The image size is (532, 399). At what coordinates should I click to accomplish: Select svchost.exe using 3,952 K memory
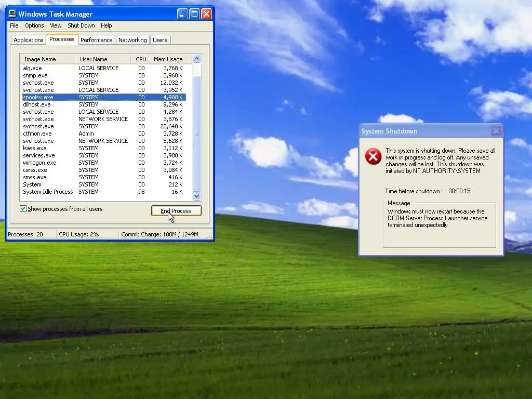click(x=104, y=90)
